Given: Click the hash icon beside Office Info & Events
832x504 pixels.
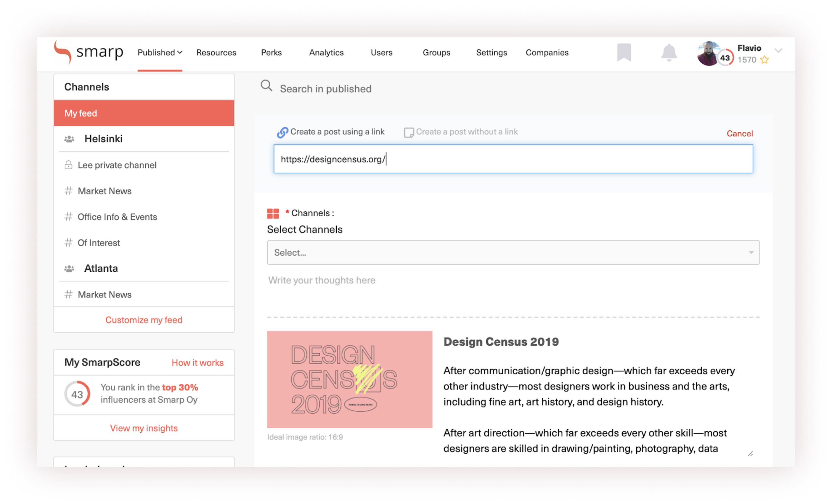Looking at the screenshot, I should (69, 216).
